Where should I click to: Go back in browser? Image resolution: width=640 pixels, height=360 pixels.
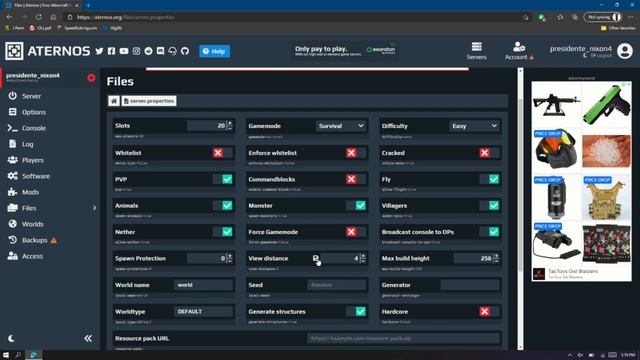coord(9,17)
